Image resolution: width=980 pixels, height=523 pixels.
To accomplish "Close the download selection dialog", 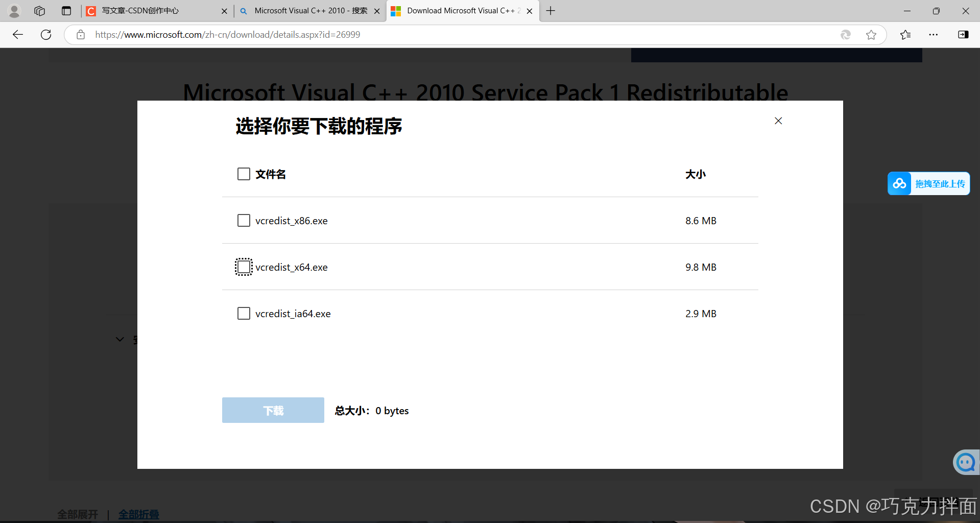I will [x=778, y=121].
